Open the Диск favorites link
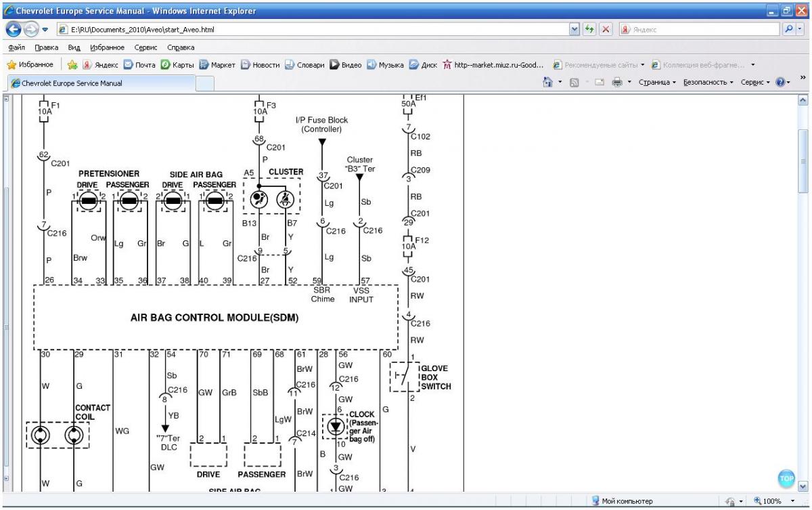 (423, 65)
